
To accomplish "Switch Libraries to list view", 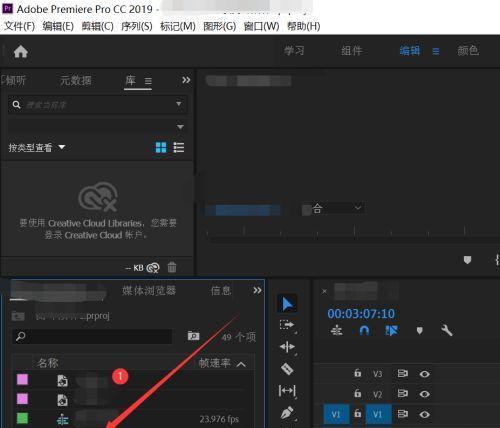I will click(x=179, y=147).
